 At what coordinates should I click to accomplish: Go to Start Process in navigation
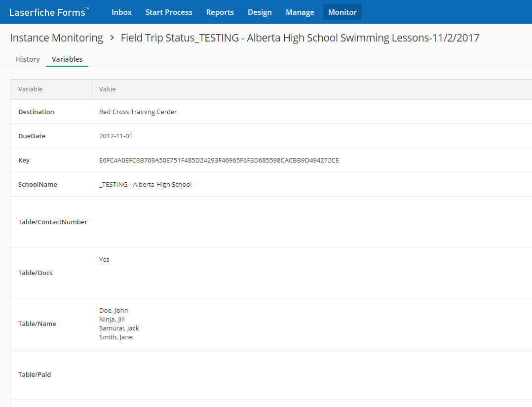coord(169,12)
